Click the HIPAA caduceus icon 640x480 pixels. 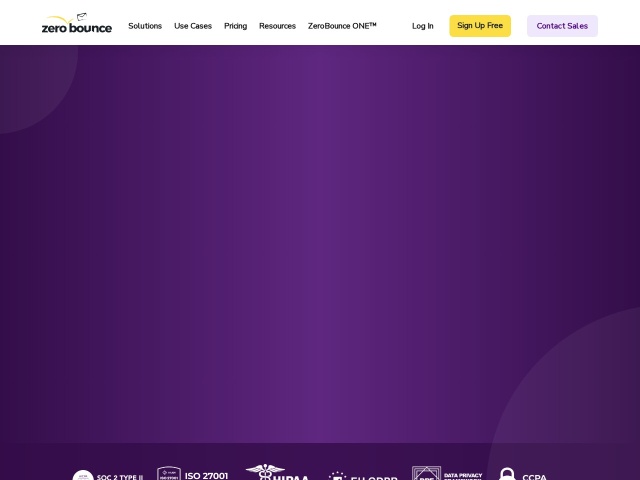tap(265, 472)
